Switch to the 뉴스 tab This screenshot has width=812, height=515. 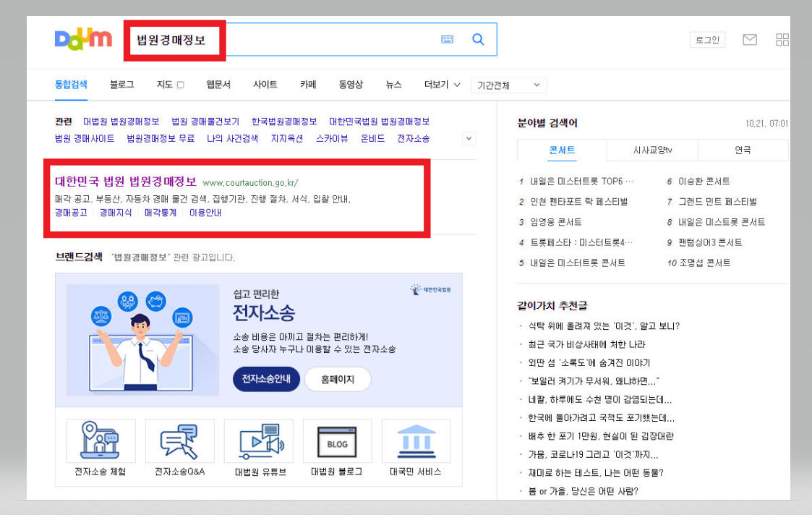[x=393, y=85]
